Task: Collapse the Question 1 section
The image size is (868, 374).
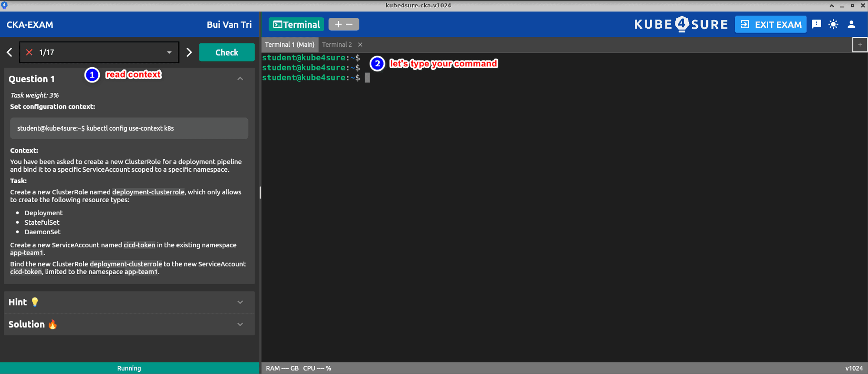Action: (x=240, y=79)
